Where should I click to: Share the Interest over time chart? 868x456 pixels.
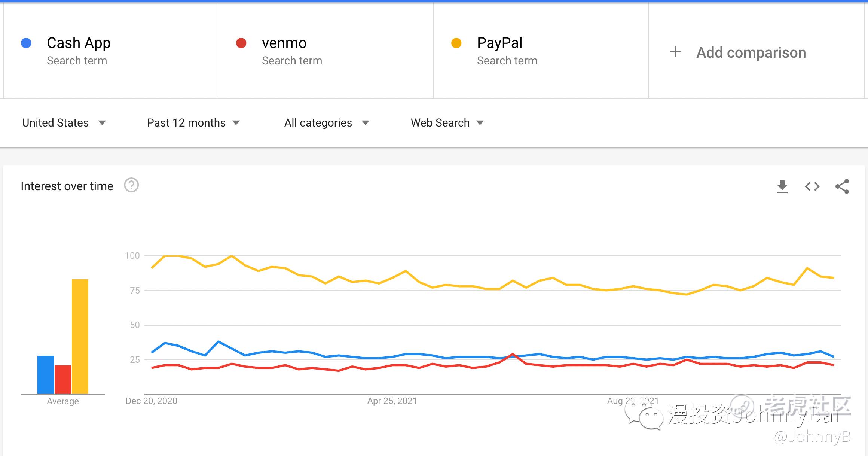[842, 186]
